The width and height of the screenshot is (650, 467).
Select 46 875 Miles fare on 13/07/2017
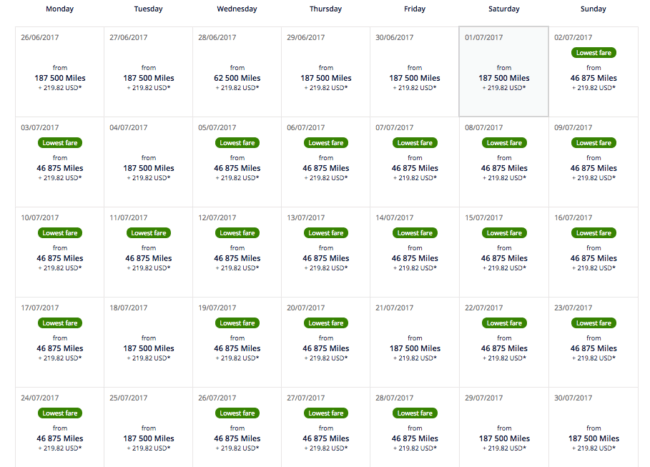click(x=326, y=258)
